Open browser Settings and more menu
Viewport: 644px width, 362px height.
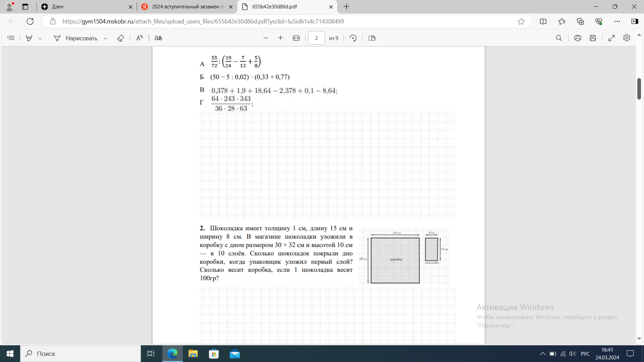pos(617,21)
